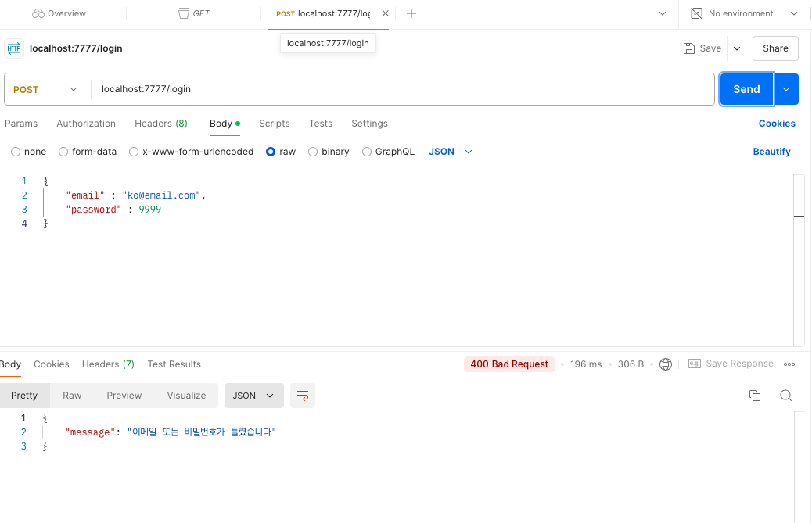
Task: Open the Tests tab
Action: tap(321, 123)
